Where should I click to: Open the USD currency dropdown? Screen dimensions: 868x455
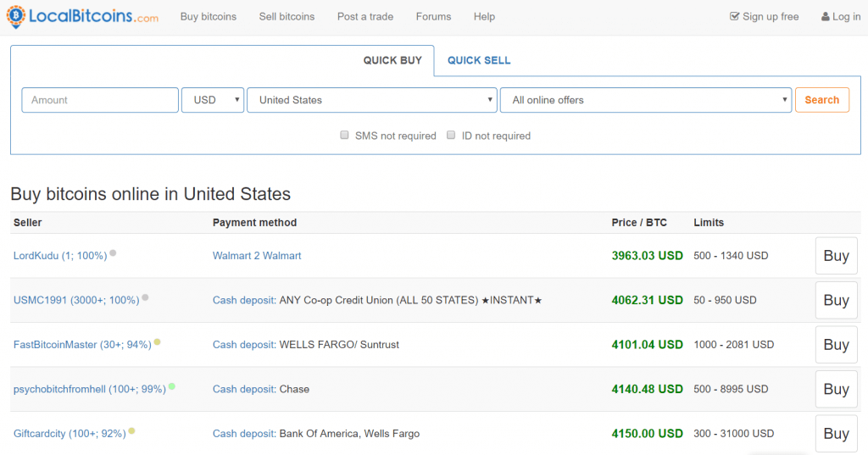[213, 100]
